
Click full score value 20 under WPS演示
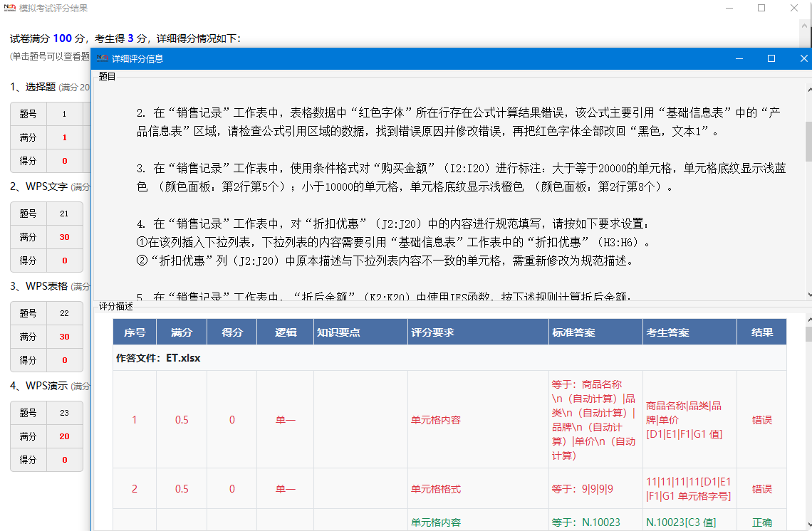click(x=64, y=436)
